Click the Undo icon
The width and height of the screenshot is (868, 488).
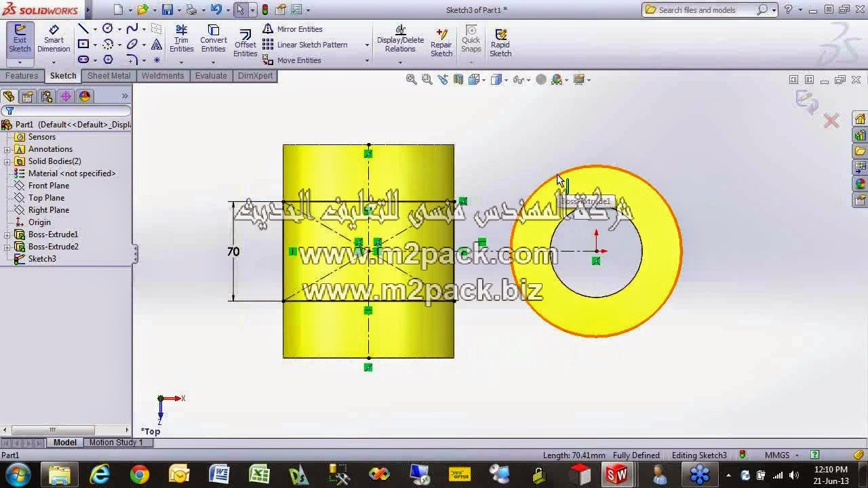(x=216, y=9)
